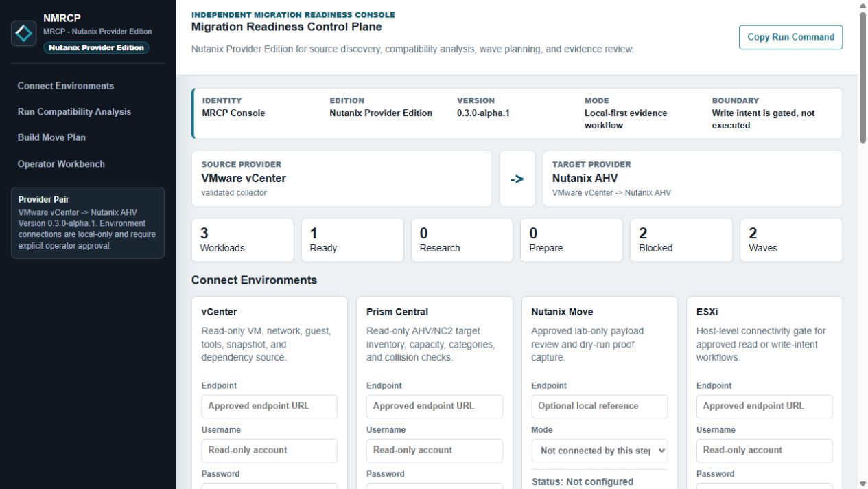Screen dimensions: 868x489
Task: Select the Blocked workloads stat card
Action: pyautogui.click(x=681, y=240)
